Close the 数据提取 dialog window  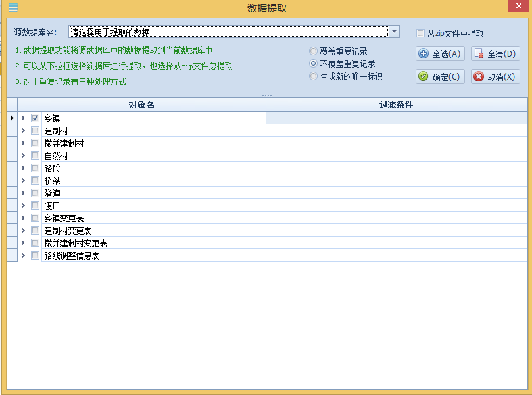(x=518, y=6)
